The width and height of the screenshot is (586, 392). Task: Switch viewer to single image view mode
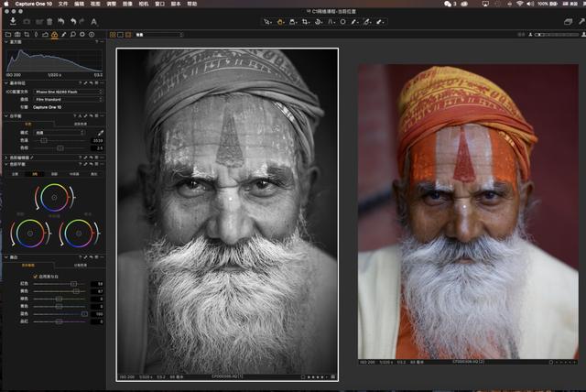click(x=122, y=34)
